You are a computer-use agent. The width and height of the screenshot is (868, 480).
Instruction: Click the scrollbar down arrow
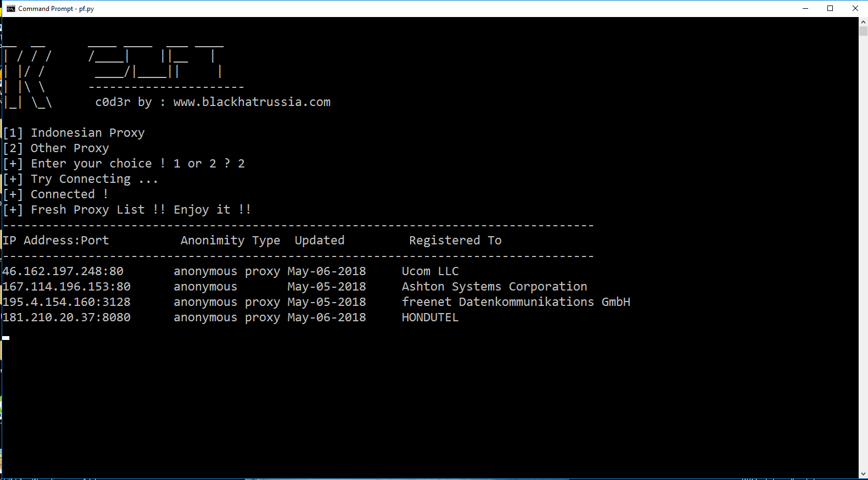[x=863, y=473]
